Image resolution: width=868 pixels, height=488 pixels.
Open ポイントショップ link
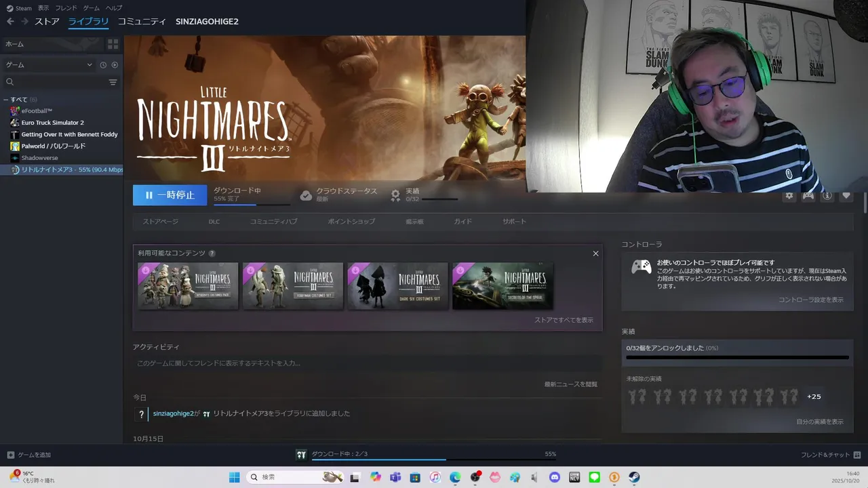(351, 222)
